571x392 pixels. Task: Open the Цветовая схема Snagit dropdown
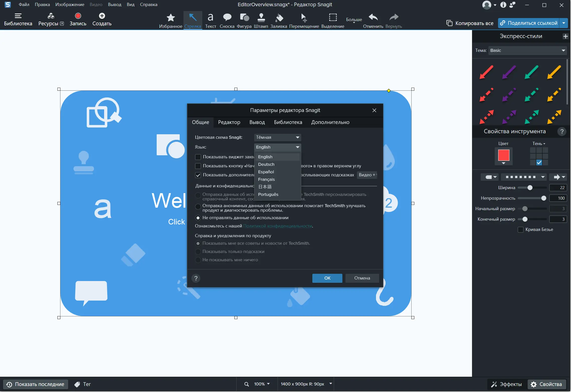pos(277,138)
